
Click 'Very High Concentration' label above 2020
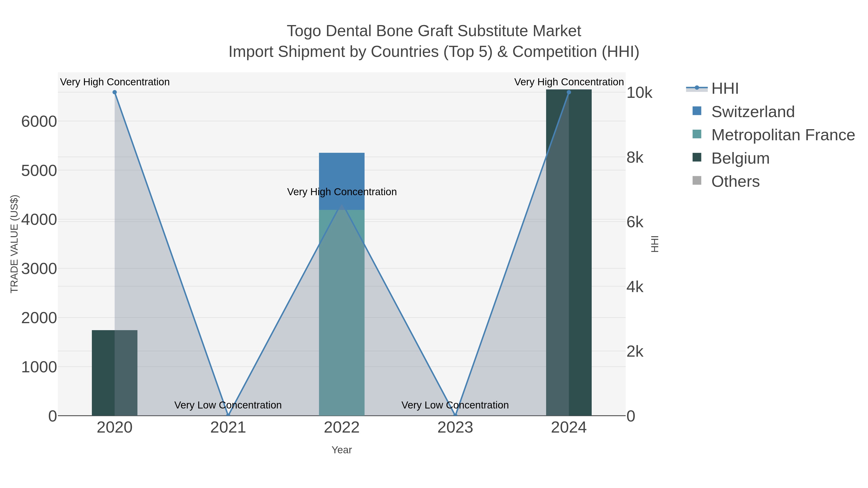[x=115, y=82]
